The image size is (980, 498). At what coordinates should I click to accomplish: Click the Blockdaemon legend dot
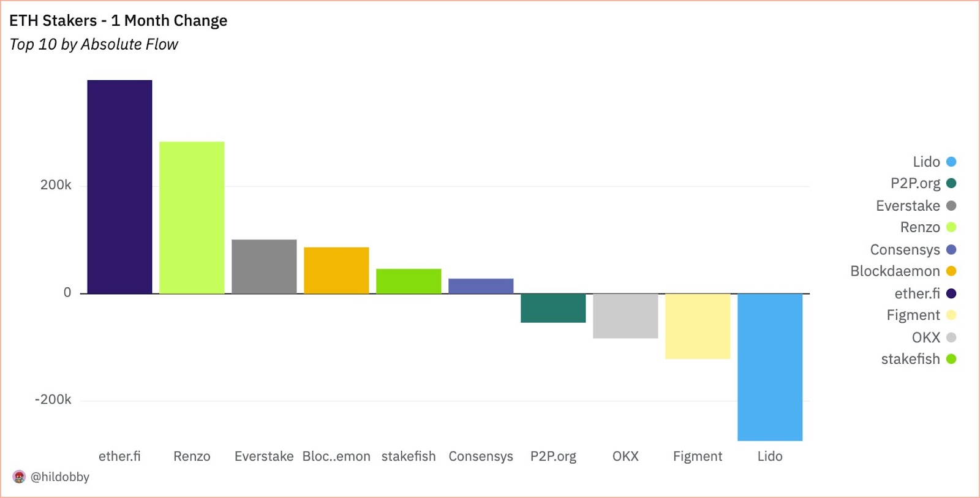[951, 271]
